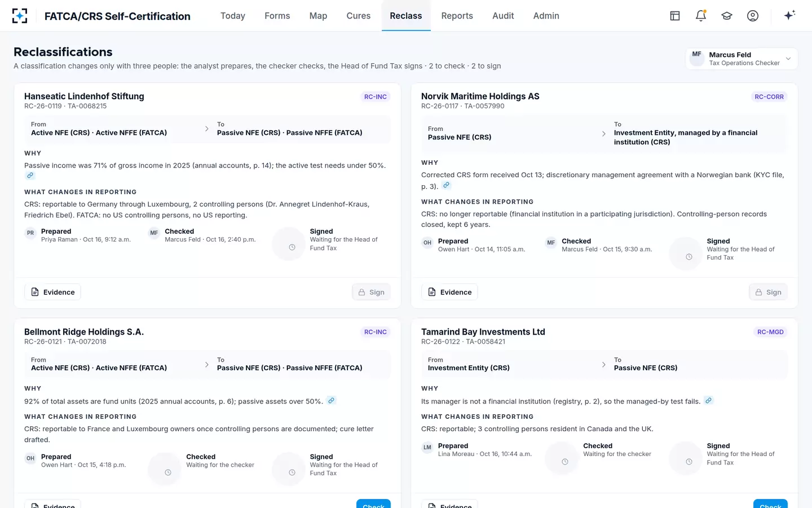Click the app logo icon
This screenshot has width=812, height=508.
(x=20, y=16)
